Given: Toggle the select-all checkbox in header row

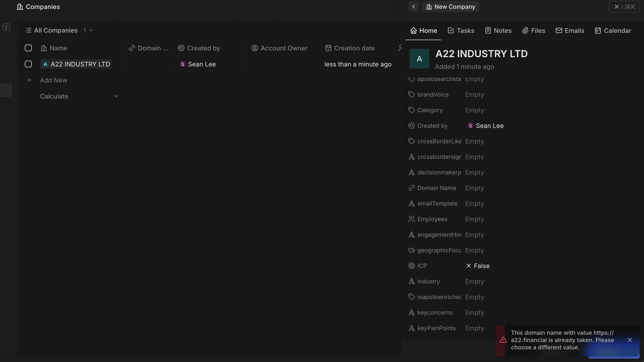Looking at the screenshot, I should click(x=28, y=48).
